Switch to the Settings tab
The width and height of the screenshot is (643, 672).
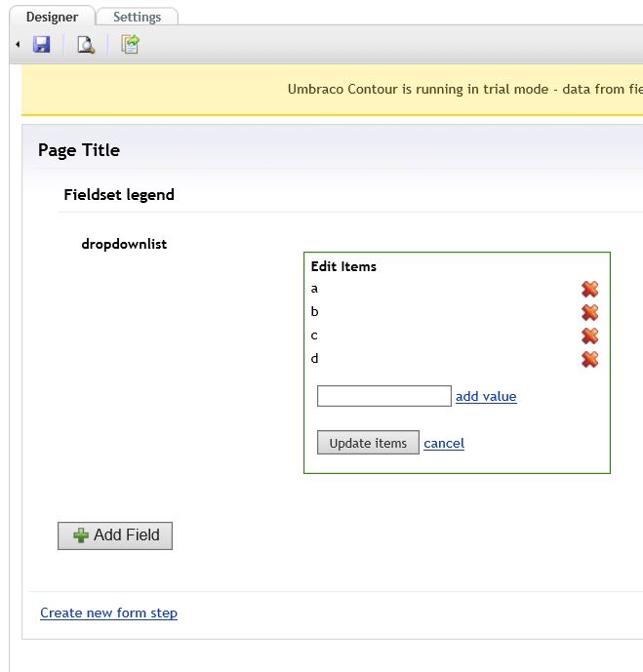137,17
